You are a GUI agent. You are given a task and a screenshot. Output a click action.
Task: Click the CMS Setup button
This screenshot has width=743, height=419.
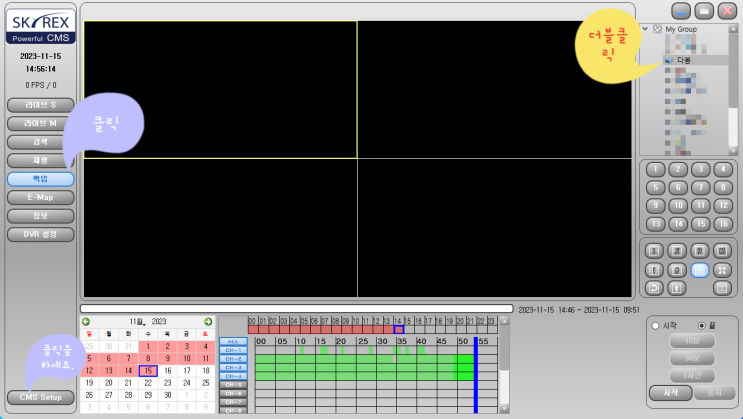tap(40, 398)
